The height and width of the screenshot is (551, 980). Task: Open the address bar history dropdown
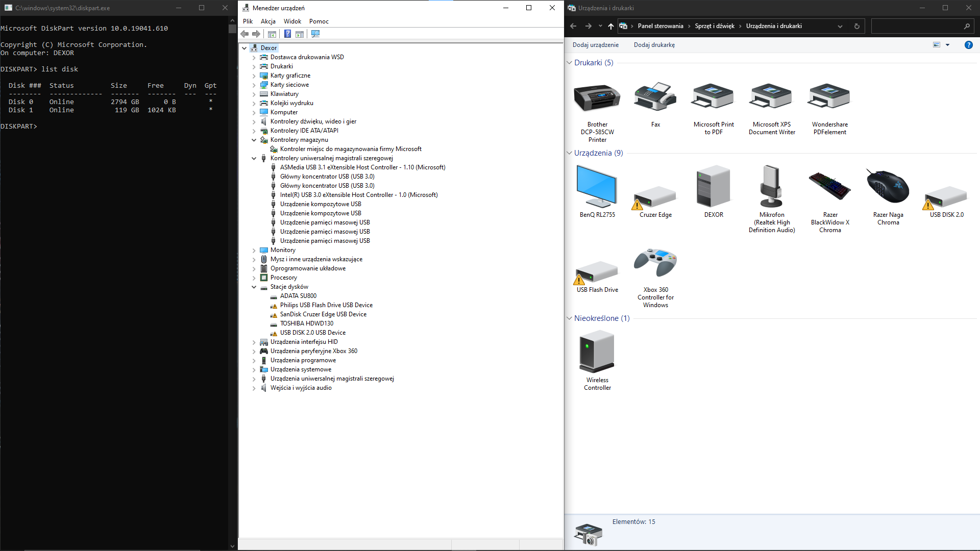[x=840, y=26]
